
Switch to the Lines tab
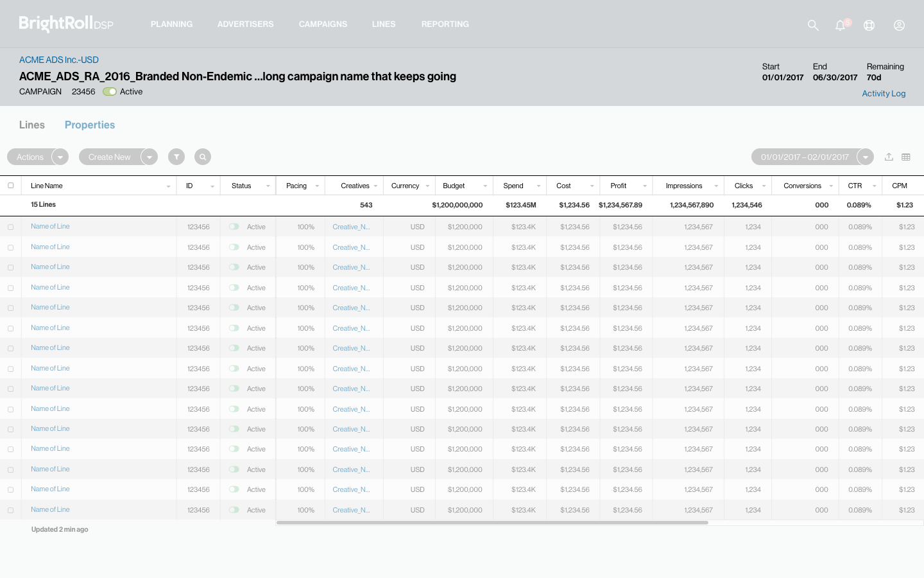(x=32, y=125)
